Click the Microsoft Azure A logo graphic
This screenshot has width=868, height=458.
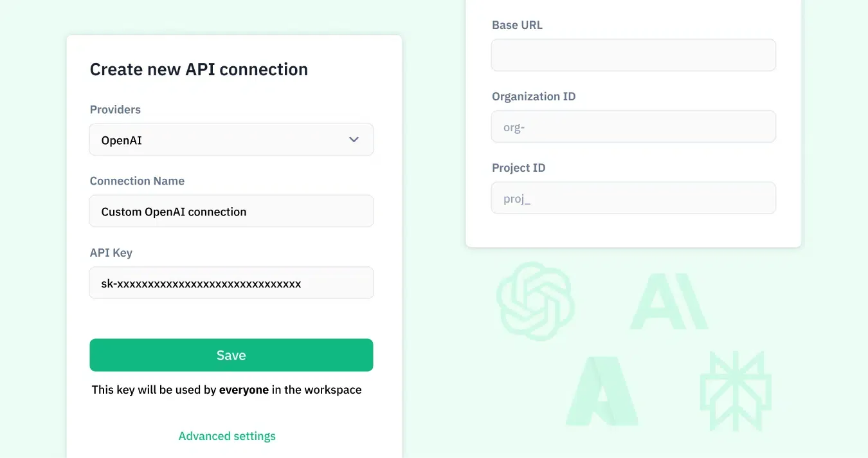[601, 390]
